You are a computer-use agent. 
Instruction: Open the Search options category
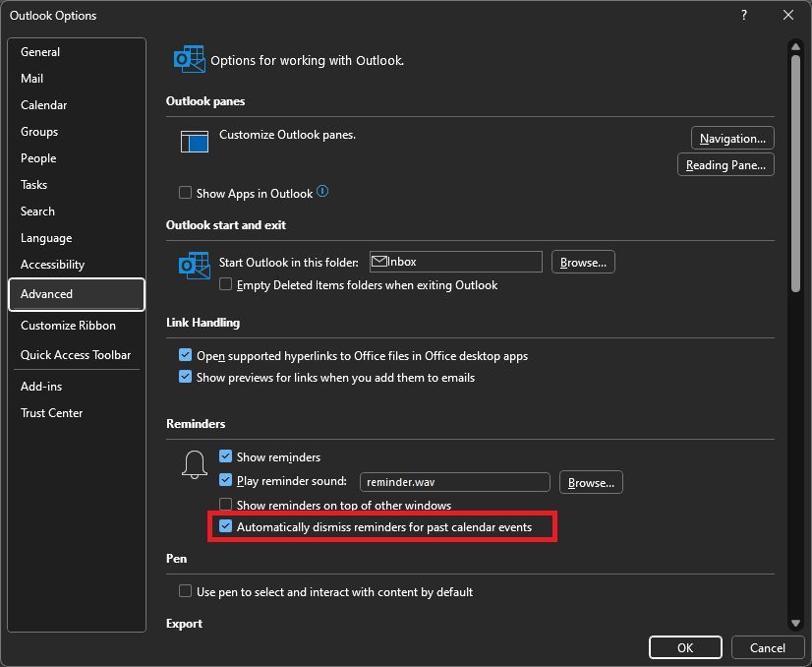click(x=77, y=211)
